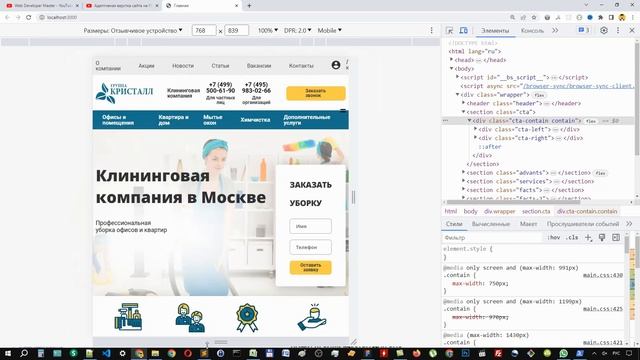Image resolution: width=640 pixels, height=360 pixels.
Task: Click the Заказать звонок yellow button
Action: pos(316,93)
